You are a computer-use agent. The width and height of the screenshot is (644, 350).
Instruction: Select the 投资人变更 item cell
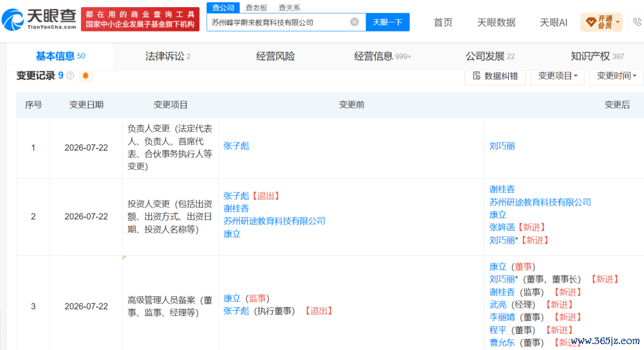click(170, 216)
